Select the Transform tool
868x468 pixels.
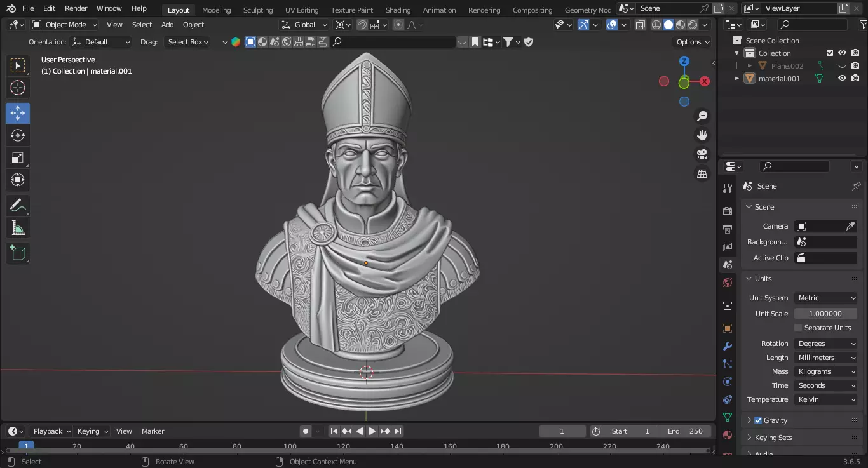[18, 180]
